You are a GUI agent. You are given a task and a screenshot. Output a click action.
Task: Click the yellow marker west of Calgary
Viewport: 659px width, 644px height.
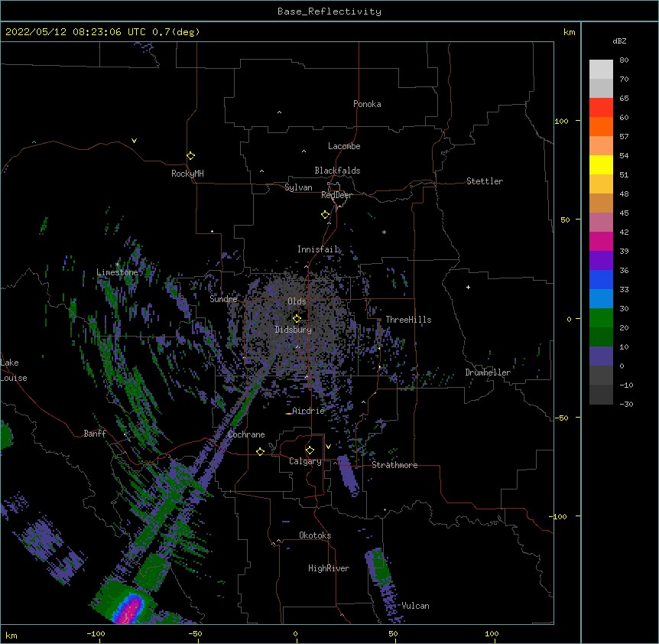pos(260,451)
